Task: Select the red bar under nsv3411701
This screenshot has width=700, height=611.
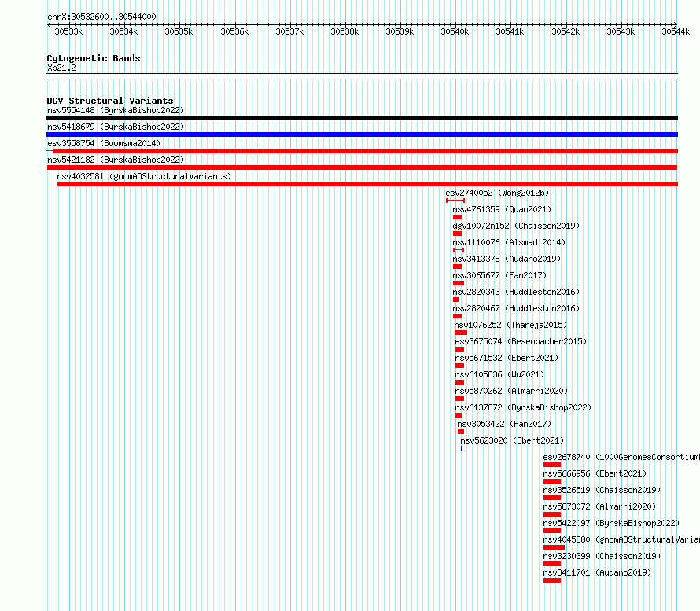Action: (552, 580)
